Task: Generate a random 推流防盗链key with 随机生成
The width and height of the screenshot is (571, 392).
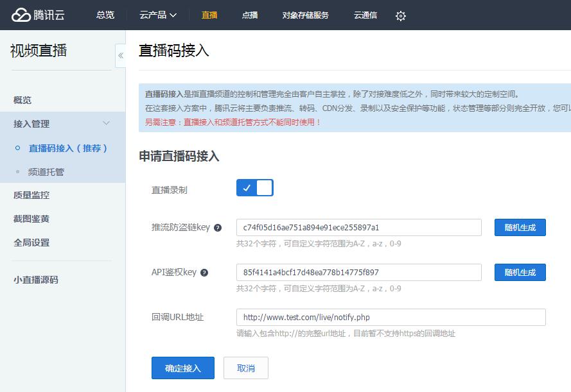Action: point(520,227)
